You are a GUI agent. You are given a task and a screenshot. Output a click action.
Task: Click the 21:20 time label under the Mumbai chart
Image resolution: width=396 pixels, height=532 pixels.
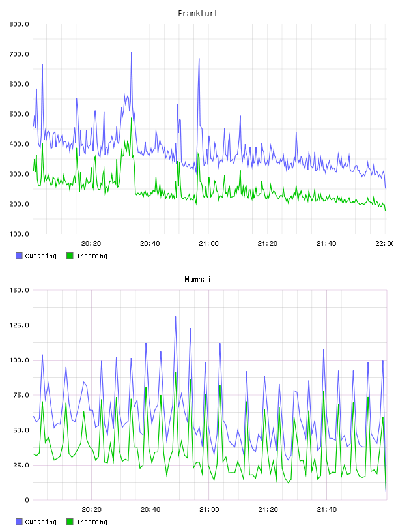pyautogui.click(x=268, y=510)
